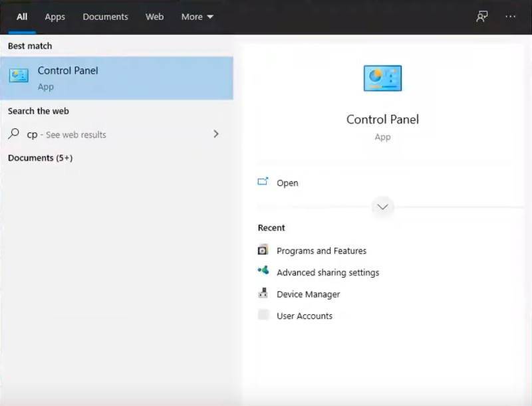Click the feedback person icon top right

481,17
